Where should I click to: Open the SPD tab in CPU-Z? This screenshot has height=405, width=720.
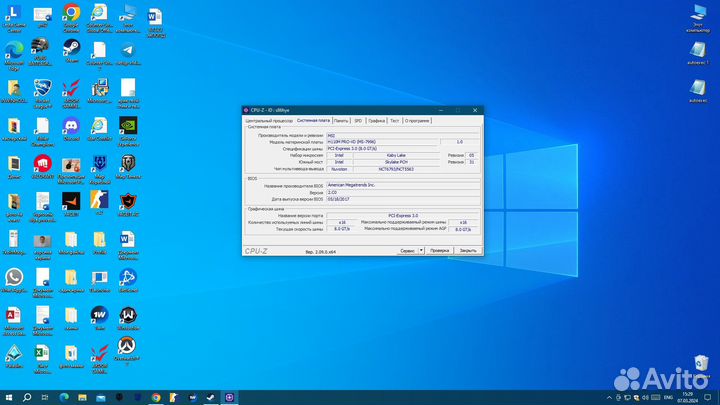tap(358, 121)
